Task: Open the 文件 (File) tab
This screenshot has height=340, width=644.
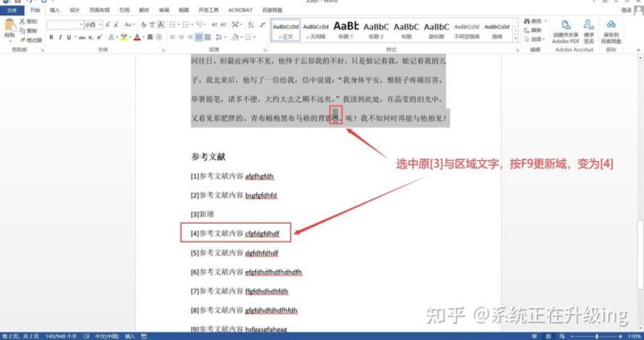Action: tap(12, 10)
